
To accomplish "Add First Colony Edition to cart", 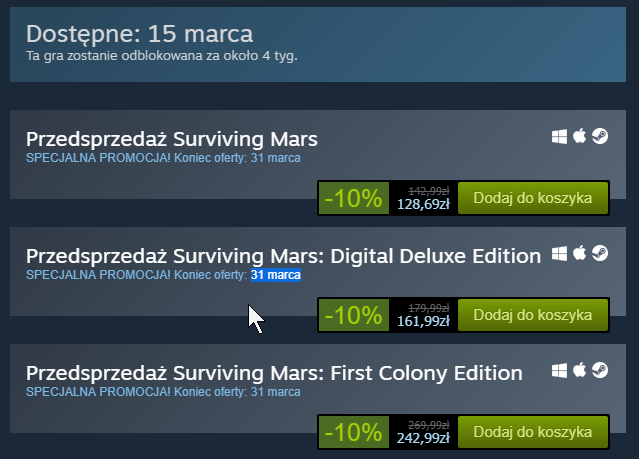I will [x=539, y=432].
